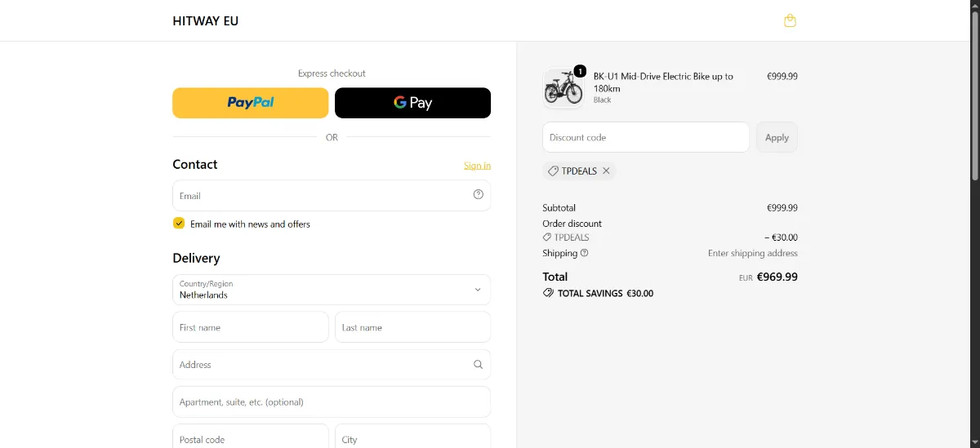The image size is (980, 448).
Task: Click the Total price €969.99
Action: pyautogui.click(x=777, y=277)
